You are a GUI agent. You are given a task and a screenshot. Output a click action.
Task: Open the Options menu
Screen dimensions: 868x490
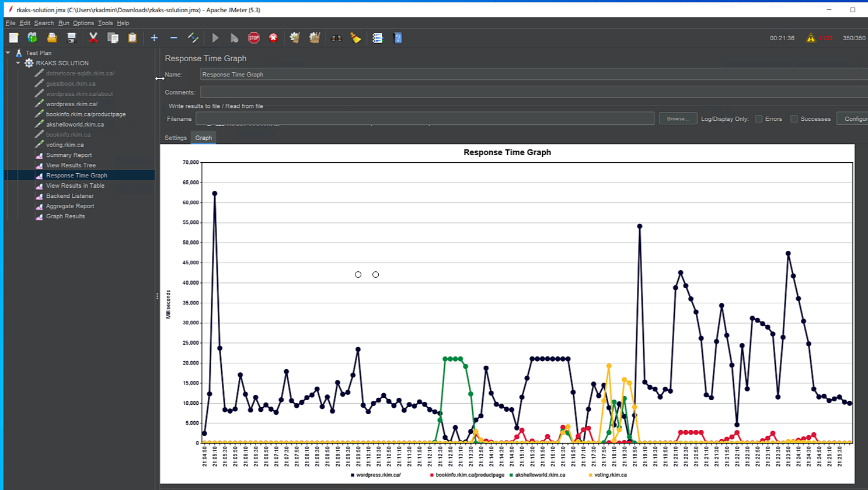83,23
